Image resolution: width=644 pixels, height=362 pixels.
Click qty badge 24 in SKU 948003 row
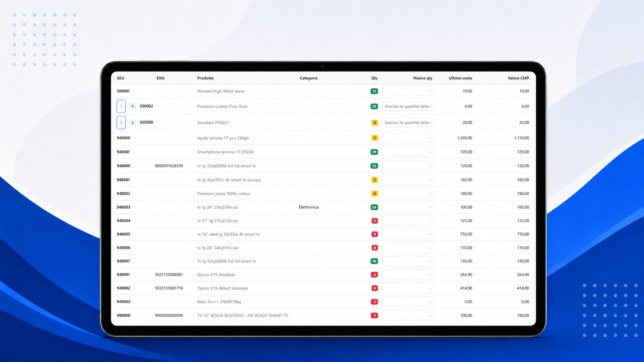coord(374,207)
